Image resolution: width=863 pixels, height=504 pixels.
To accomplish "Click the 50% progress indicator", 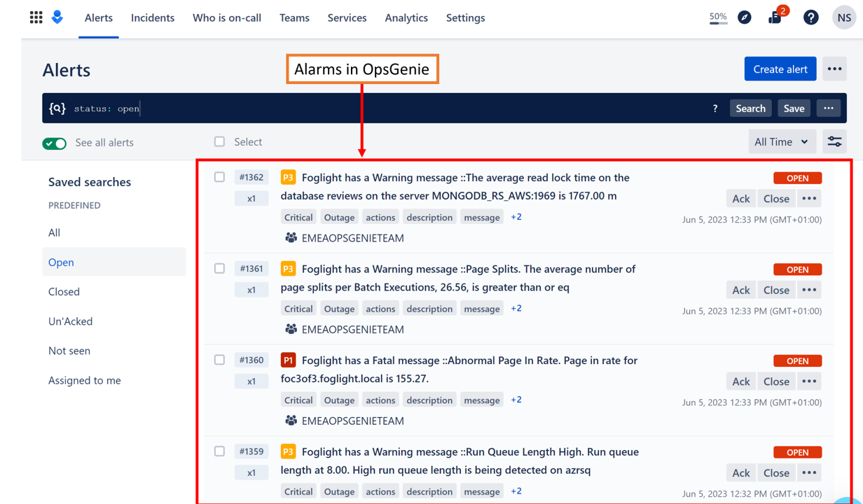I will click(x=718, y=17).
